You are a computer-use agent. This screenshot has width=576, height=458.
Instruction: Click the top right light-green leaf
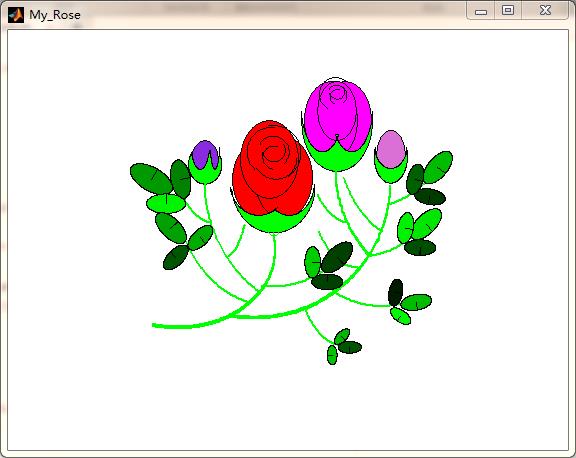438,167
